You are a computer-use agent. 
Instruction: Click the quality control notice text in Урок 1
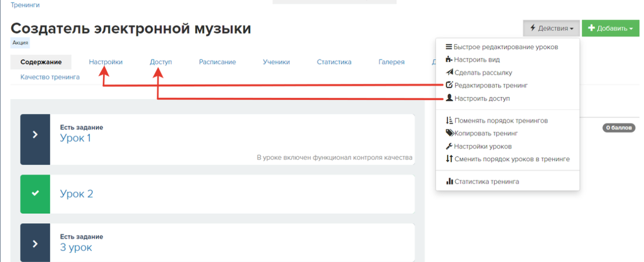[334, 158]
